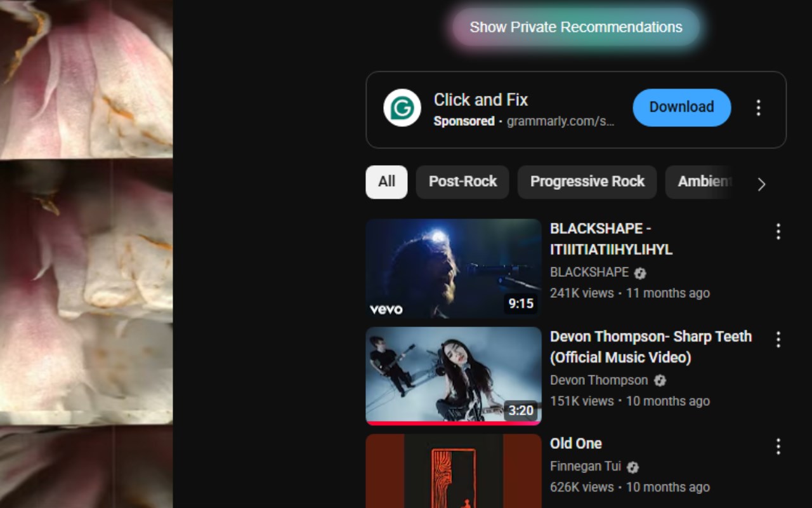This screenshot has height=508, width=812.
Task: Open Devon Thompson- Sharp Teeth video title
Action: pyautogui.click(x=651, y=347)
